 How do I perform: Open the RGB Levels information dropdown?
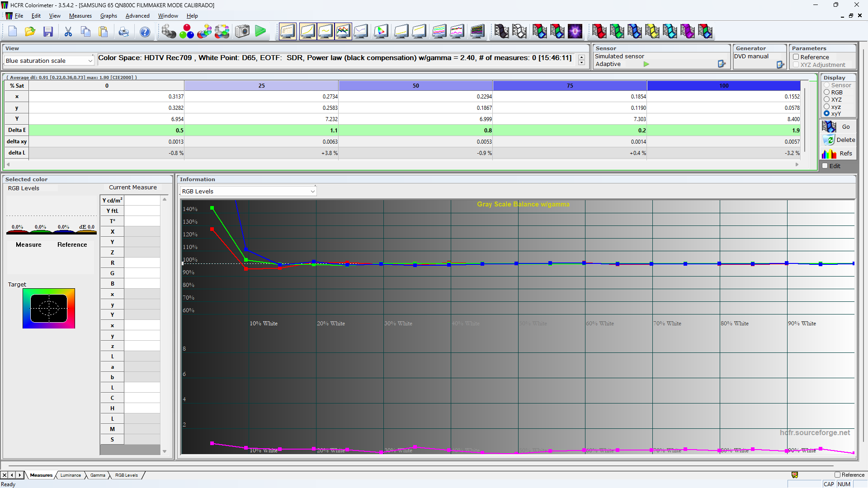(312, 191)
